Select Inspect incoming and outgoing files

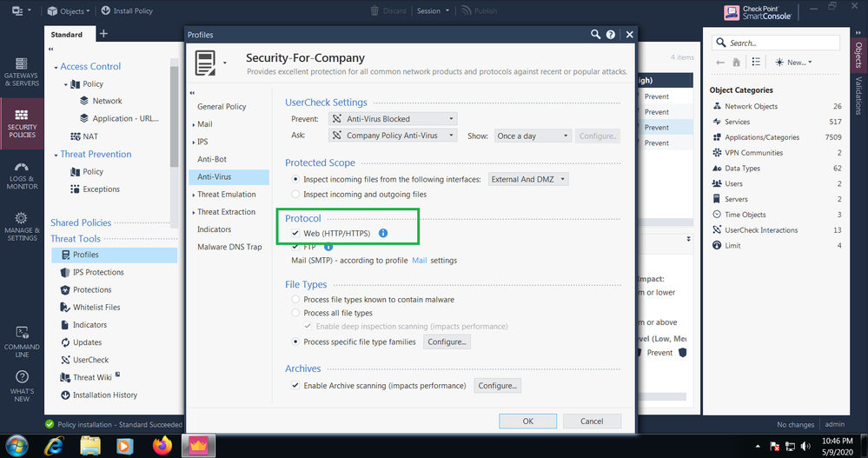click(x=296, y=195)
